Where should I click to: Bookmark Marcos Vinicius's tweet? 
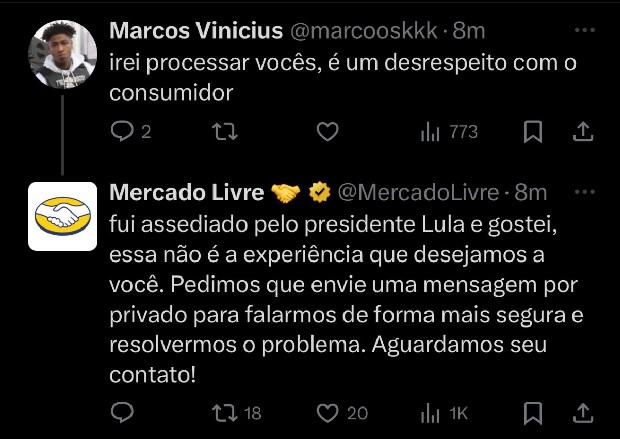[x=533, y=132]
